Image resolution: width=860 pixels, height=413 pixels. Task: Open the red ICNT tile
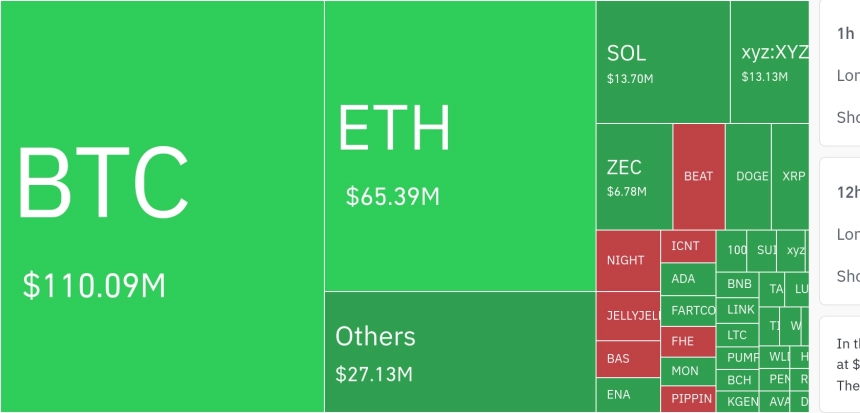coord(688,246)
